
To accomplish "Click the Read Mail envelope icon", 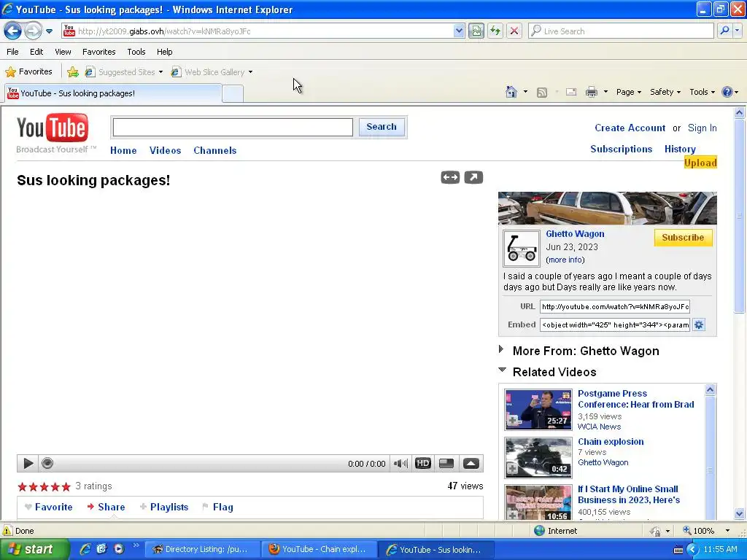I will click(x=571, y=92).
